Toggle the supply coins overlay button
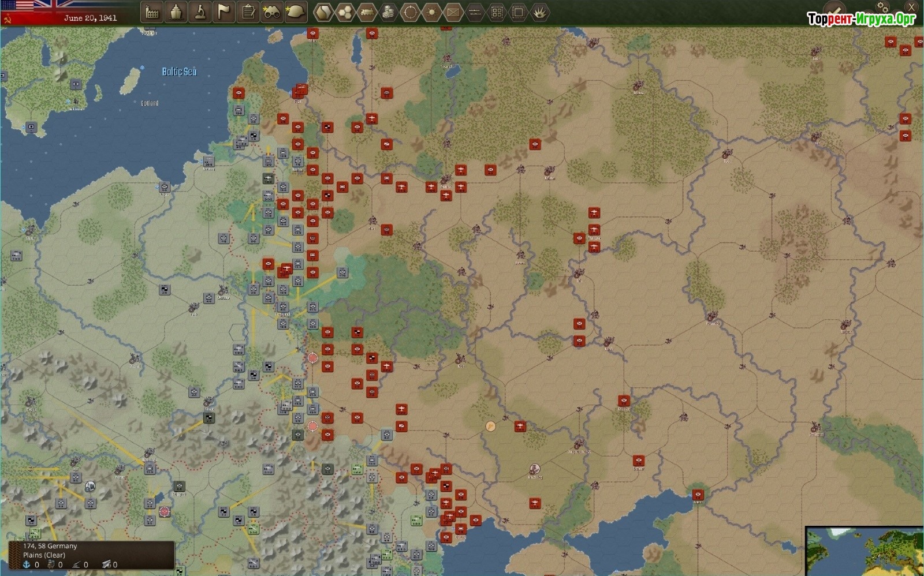 (389, 12)
